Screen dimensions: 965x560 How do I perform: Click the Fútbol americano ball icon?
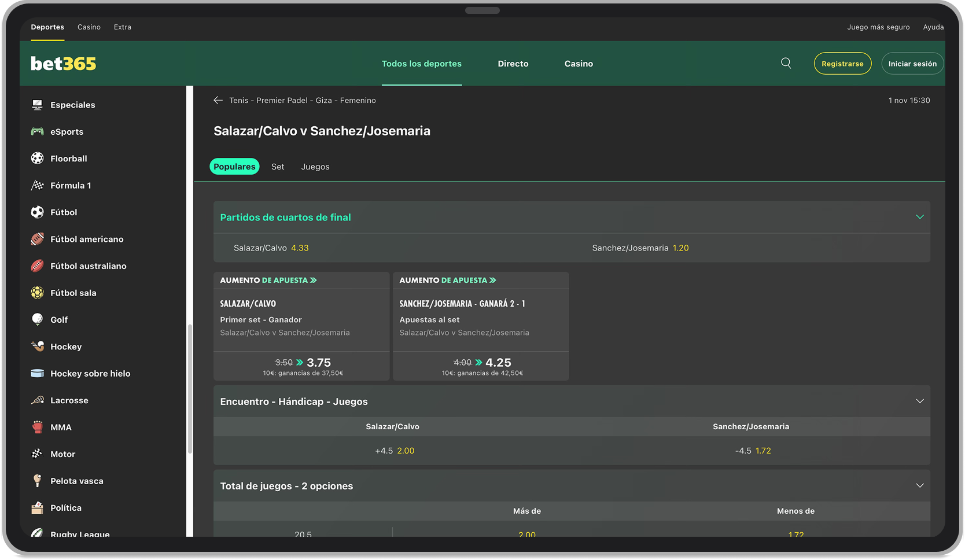[37, 239]
